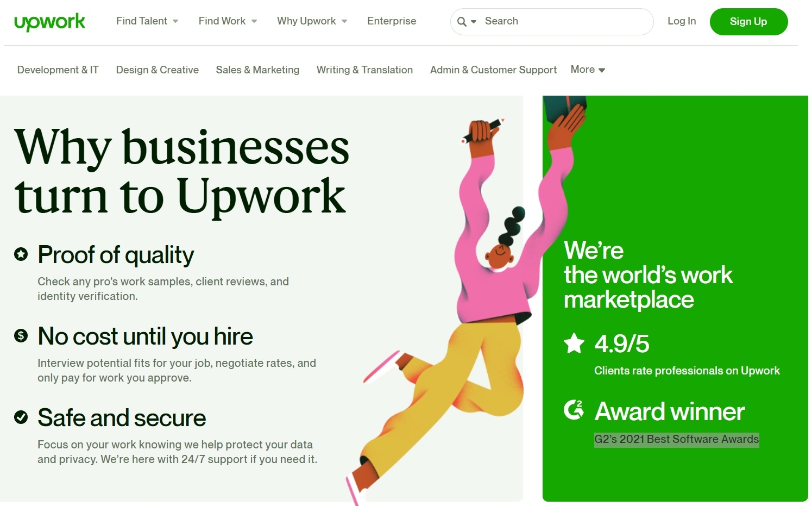
Task: Click the checkmark icon beside Safe and secure
Action: click(21, 417)
